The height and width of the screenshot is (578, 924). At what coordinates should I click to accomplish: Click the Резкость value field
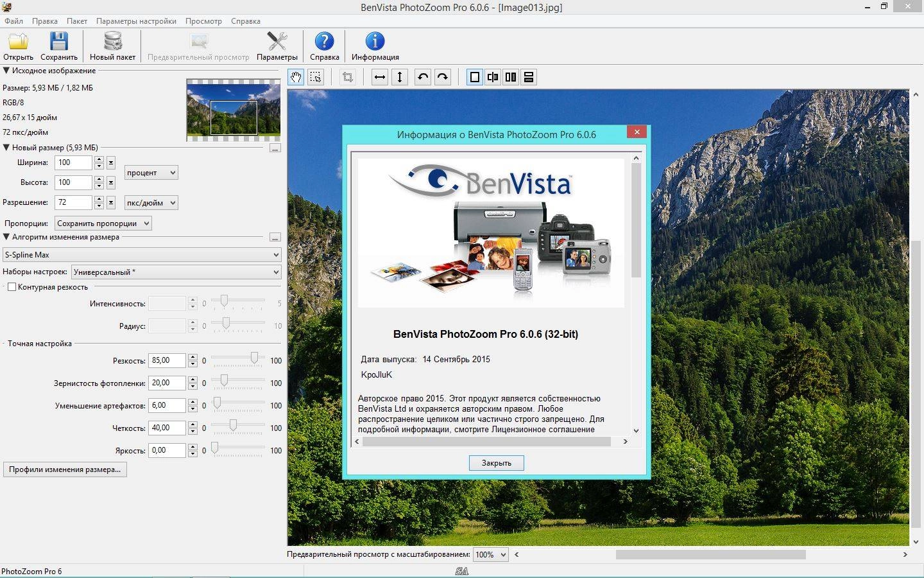tap(167, 360)
